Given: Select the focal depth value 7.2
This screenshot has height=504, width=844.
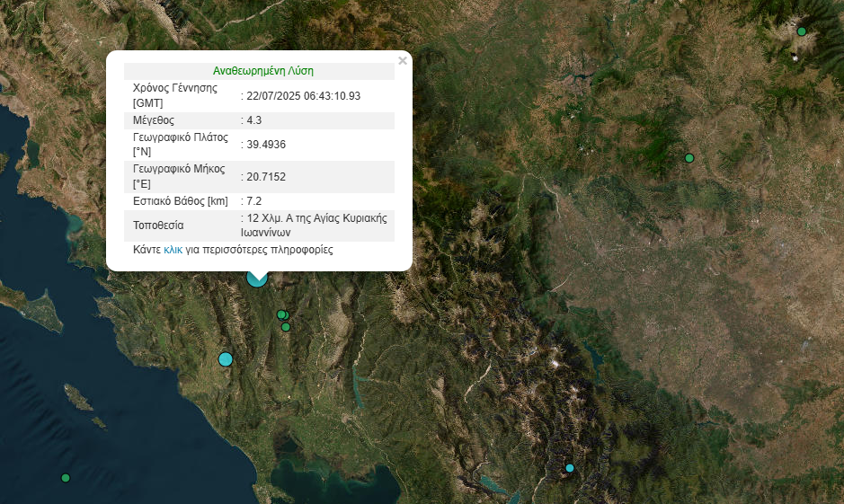Looking at the screenshot, I should click(x=253, y=201).
